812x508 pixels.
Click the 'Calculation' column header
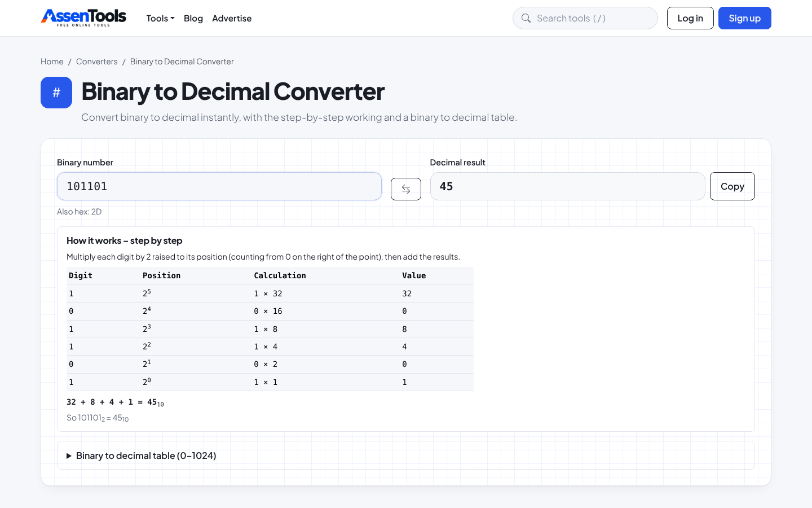280,275
